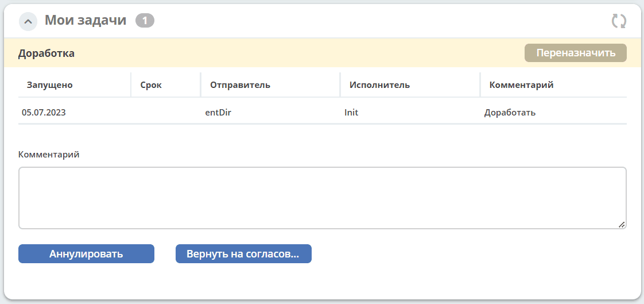This screenshot has width=644, height=304.
Task: Click the Исполнитель column header
Action: 379,85
